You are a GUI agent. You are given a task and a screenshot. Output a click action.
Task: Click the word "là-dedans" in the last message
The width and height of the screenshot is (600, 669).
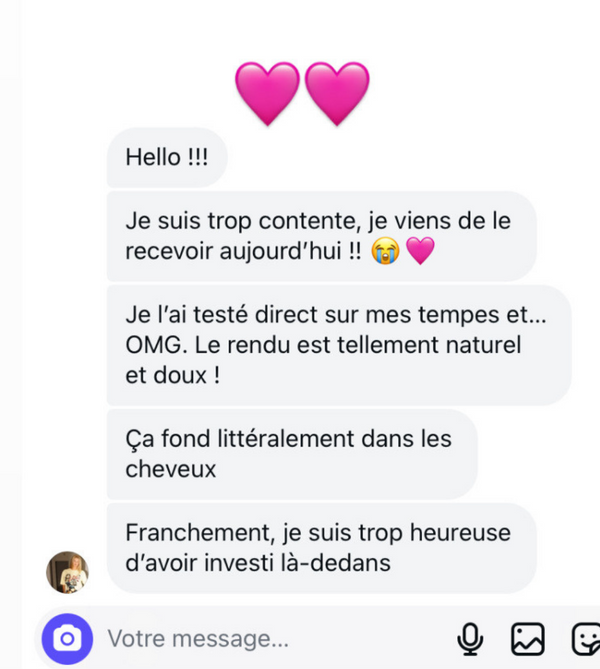coord(342,564)
